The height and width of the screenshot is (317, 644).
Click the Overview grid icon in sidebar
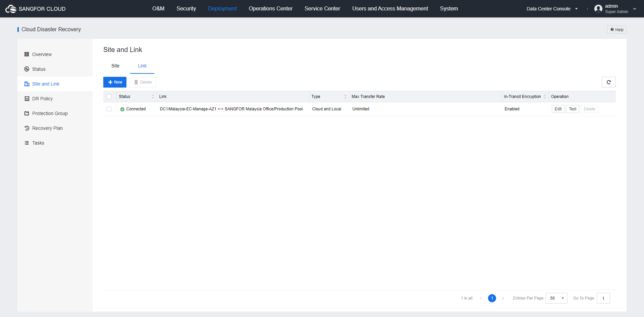[x=27, y=54]
